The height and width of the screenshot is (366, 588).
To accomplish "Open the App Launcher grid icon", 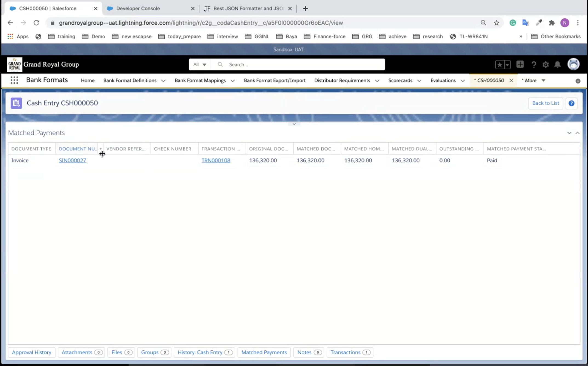I will coord(14,80).
